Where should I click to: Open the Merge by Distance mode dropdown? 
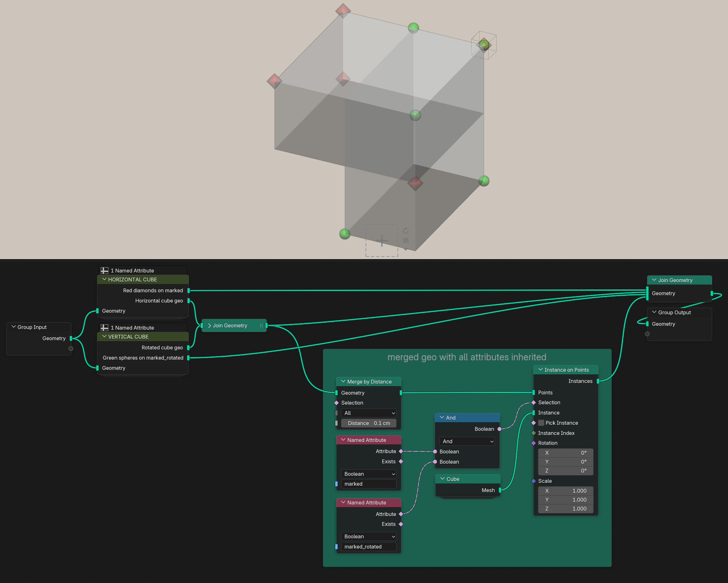click(x=369, y=413)
